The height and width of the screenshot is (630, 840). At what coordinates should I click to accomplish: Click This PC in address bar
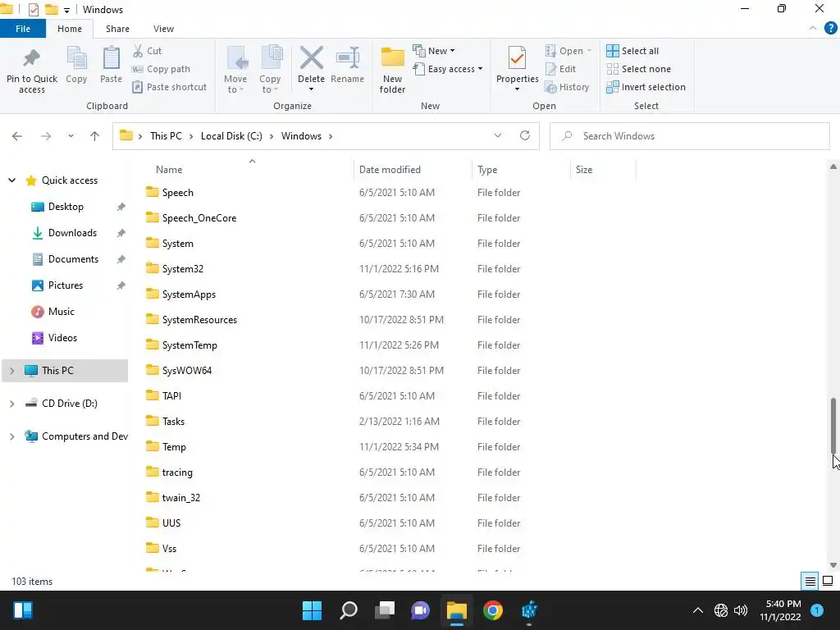click(166, 136)
